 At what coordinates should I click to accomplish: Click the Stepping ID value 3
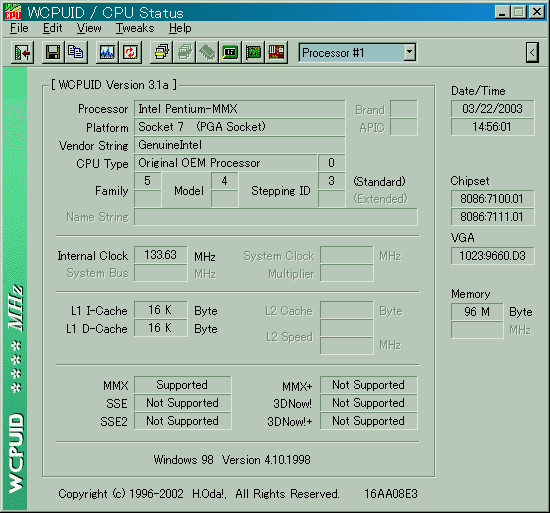point(331,181)
